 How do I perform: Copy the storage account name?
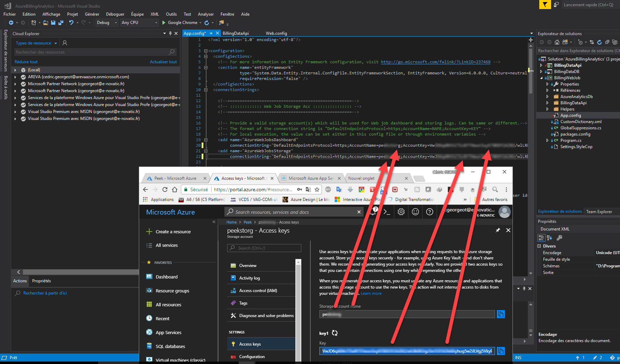pos(501,314)
